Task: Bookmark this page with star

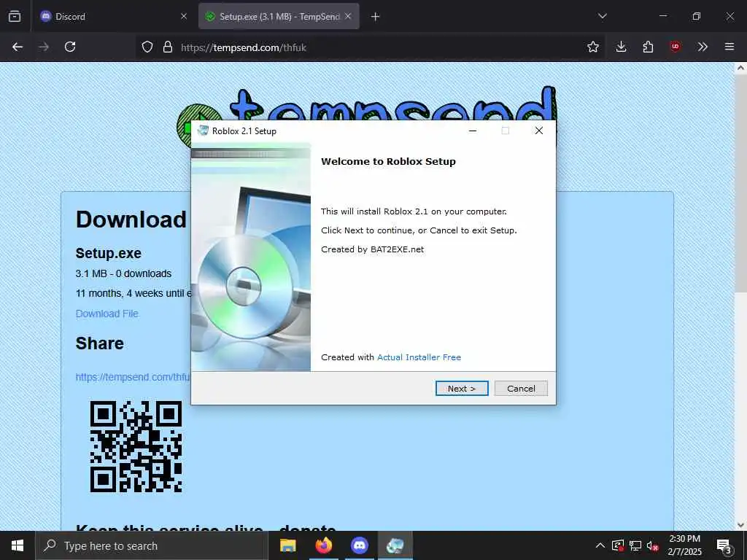Action: (592, 47)
